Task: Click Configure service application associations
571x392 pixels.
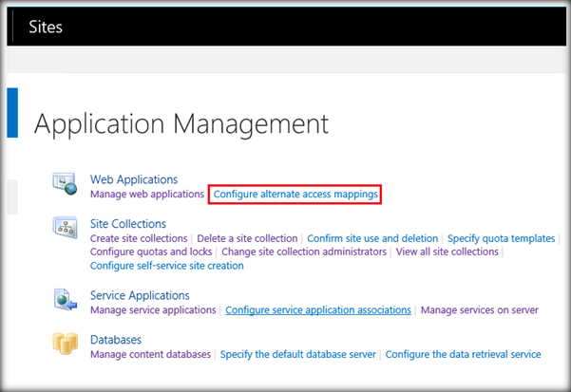Action: pyautogui.click(x=318, y=310)
